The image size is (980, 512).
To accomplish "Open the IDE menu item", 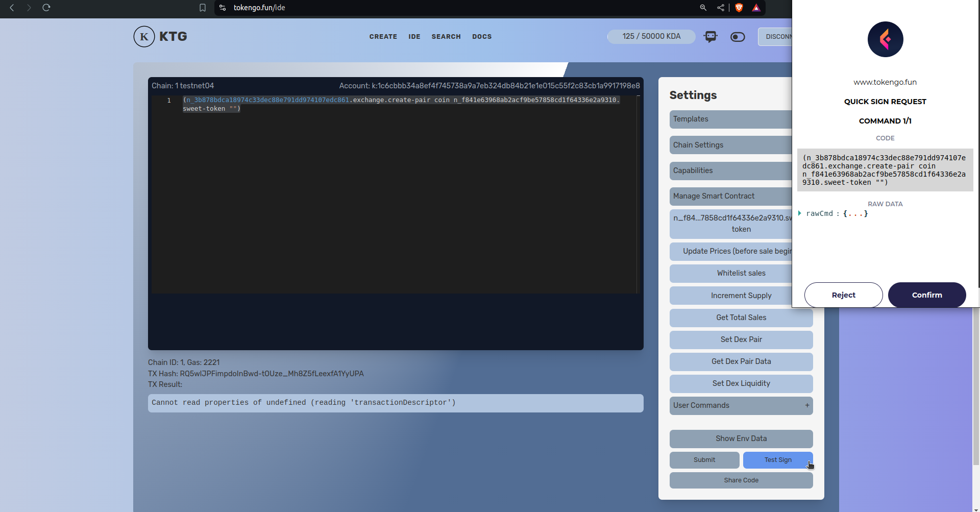I will (414, 37).
